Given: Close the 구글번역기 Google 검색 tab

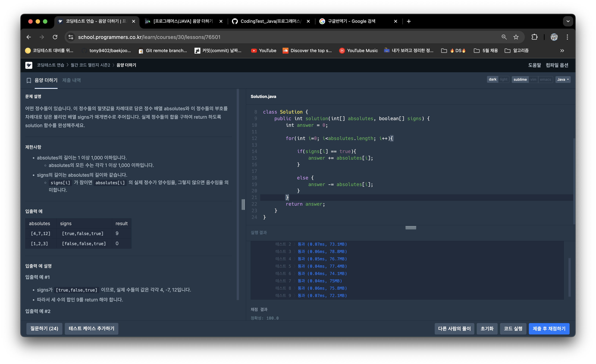Looking at the screenshot, I should [x=395, y=21].
